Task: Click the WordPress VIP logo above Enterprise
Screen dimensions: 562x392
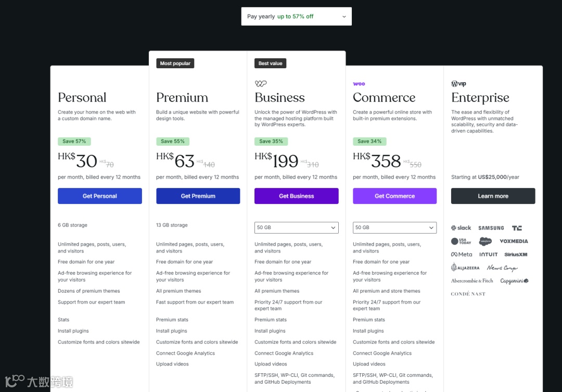Action: [x=458, y=84]
